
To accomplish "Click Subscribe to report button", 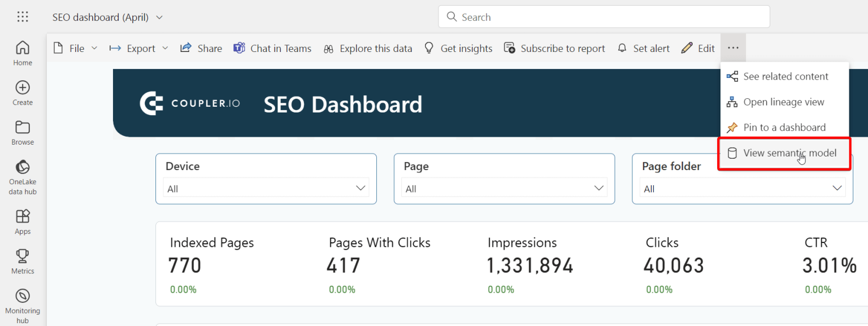I will [554, 49].
